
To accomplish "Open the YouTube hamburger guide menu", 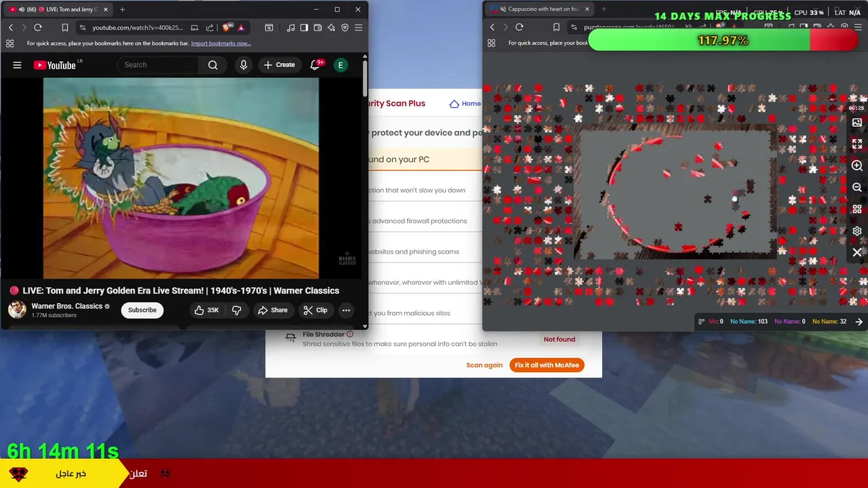I will click(17, 65).
